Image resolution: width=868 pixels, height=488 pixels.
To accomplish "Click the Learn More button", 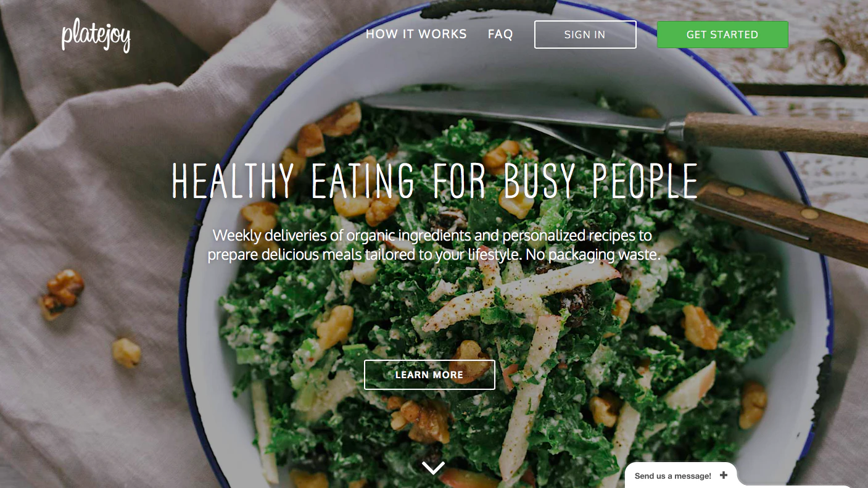I will pyautogui.click(x=429, y=374).
